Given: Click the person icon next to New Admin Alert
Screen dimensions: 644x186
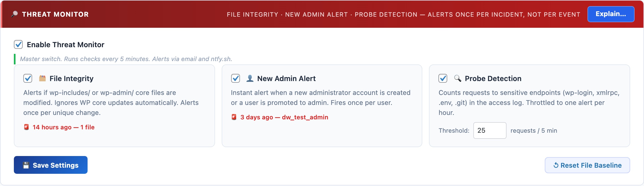Looking at the screenshot, I should point(250,79).
